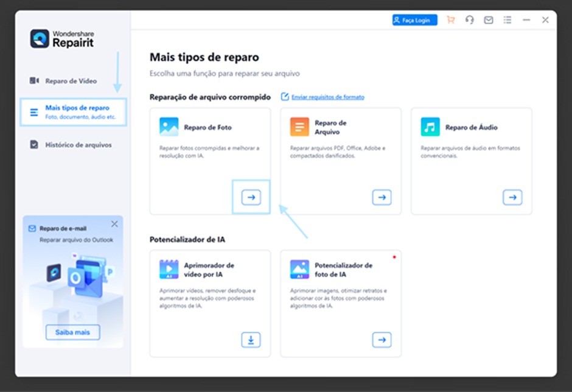This screenshot has height=392, width=572.
Task: Click the download button for Aprimorador de vídeo
Action: pyautogui.click(x=251, y=340)
